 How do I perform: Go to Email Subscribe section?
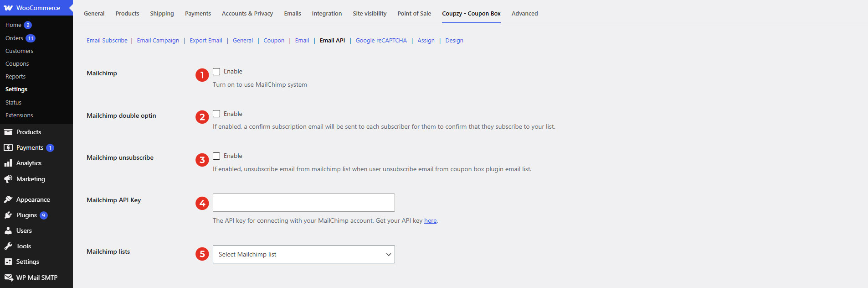point(107,40)
